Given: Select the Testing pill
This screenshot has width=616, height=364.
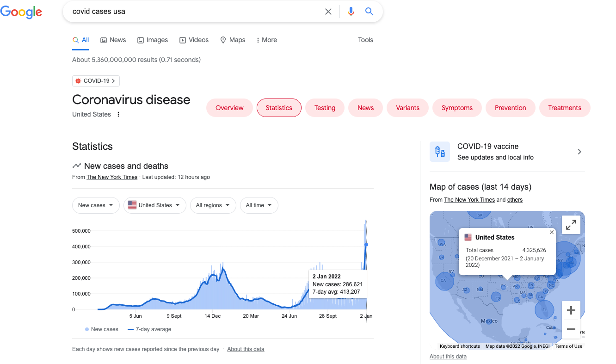Looking at the screenshot, I should coord(325,108).
